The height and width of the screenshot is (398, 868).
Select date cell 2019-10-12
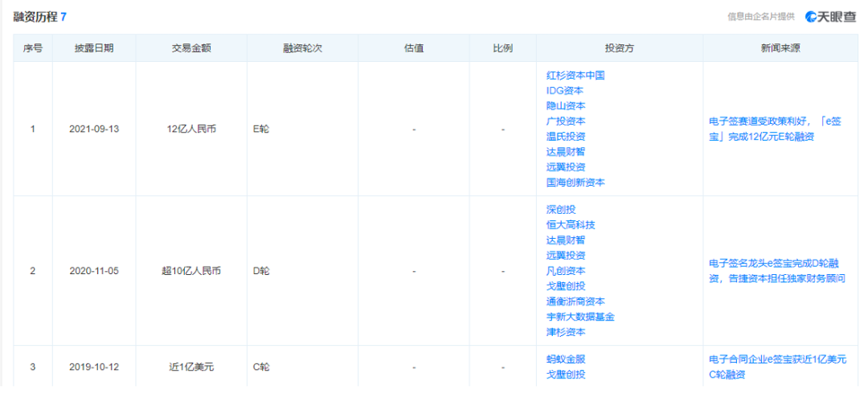coord(94,367)
